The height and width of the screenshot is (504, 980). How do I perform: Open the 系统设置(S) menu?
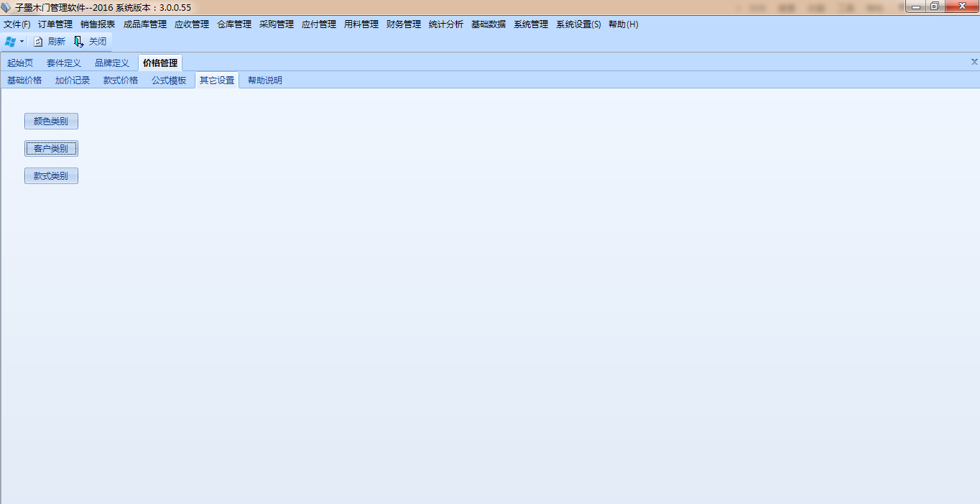coord(578,24)
